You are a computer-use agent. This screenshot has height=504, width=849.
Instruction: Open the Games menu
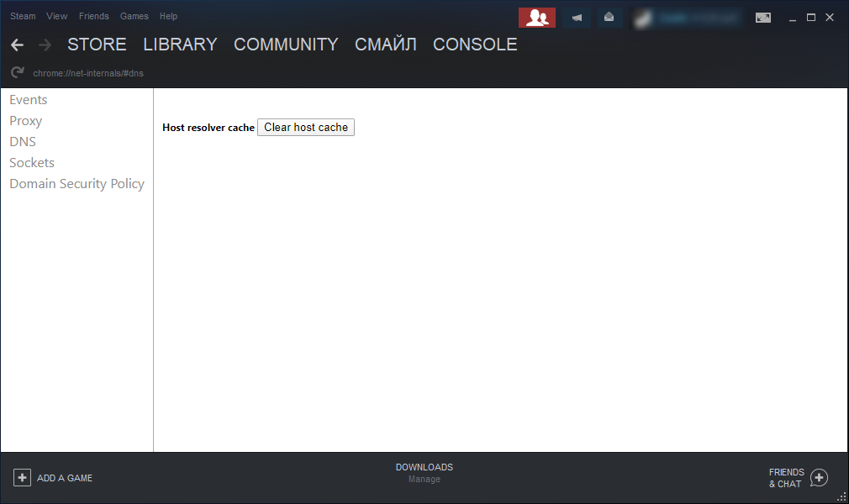click(134, 16)
